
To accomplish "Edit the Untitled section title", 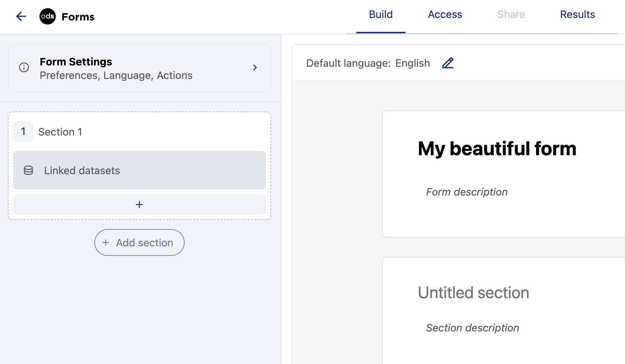I will (473, 292).
